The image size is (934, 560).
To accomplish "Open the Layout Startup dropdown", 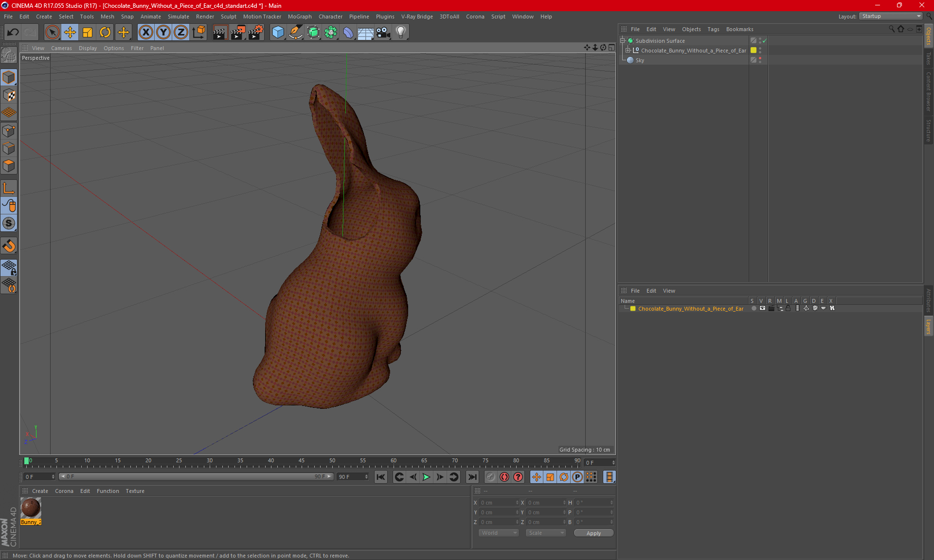I will click(x=891, y=17).
